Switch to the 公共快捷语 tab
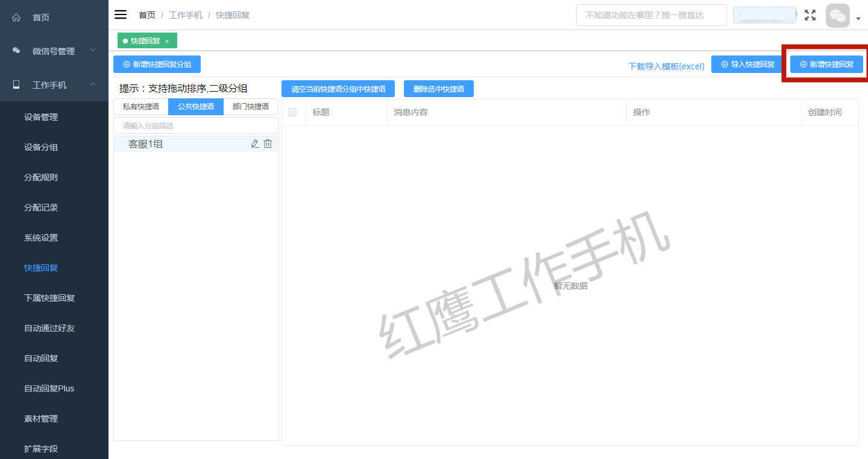The image size is (868, 459). click(196, 107)
